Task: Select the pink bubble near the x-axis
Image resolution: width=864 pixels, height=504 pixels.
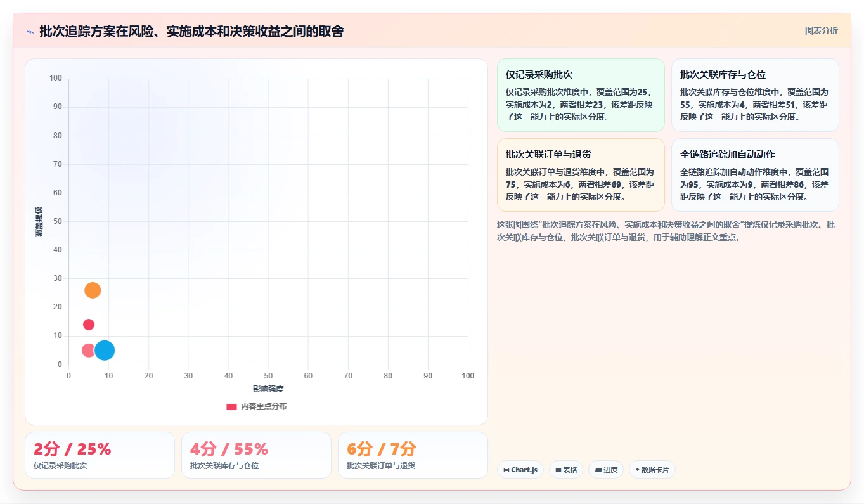Action: (x=87, y=350)
